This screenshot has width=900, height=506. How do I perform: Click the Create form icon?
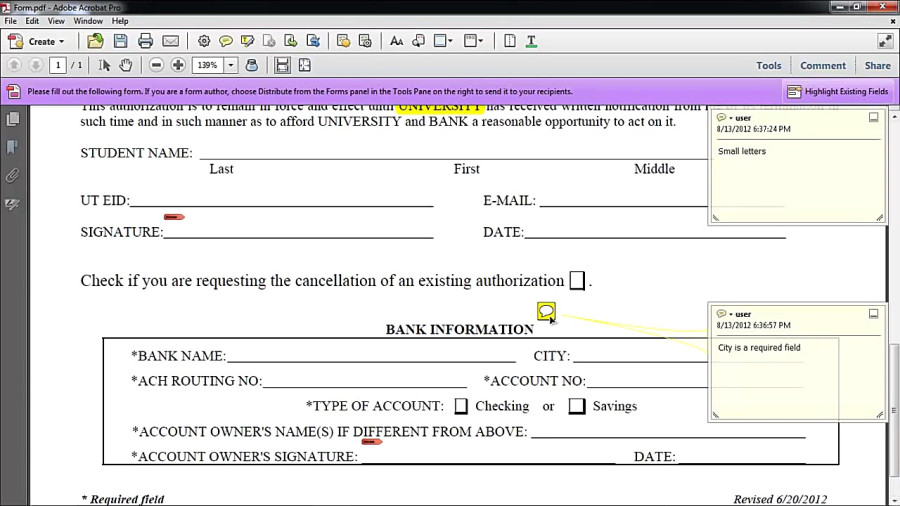343,41
